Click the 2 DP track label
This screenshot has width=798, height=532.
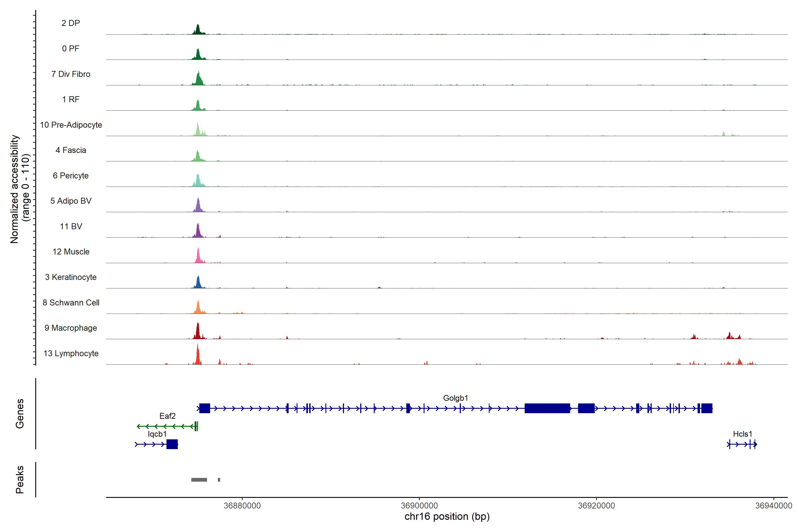point(70,23)
